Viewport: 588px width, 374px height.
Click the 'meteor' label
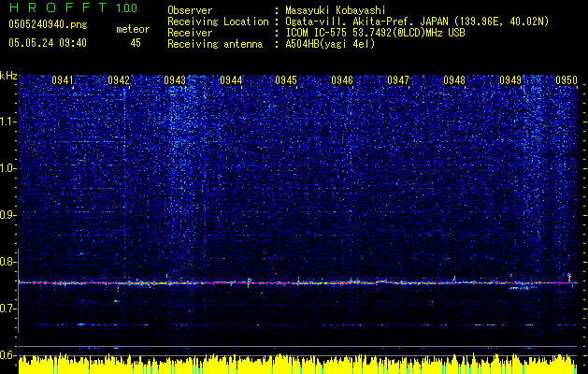click(133, 29)
